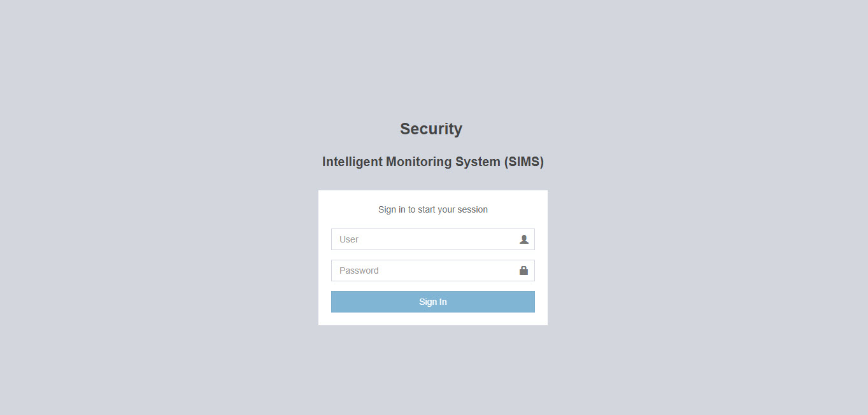Click the white login panel below Sign In button
This screenshot has width=868, height=415.
(x=433, y=319)
